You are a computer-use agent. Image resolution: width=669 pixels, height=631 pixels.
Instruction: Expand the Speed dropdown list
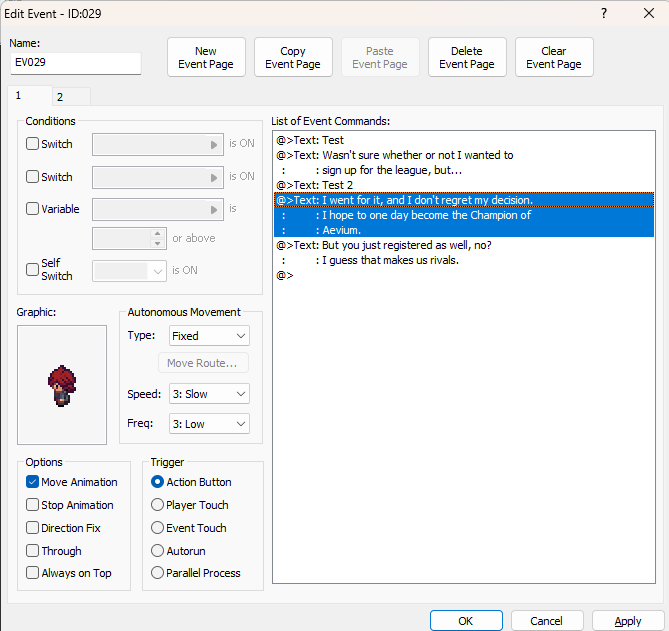click(208, 394)
